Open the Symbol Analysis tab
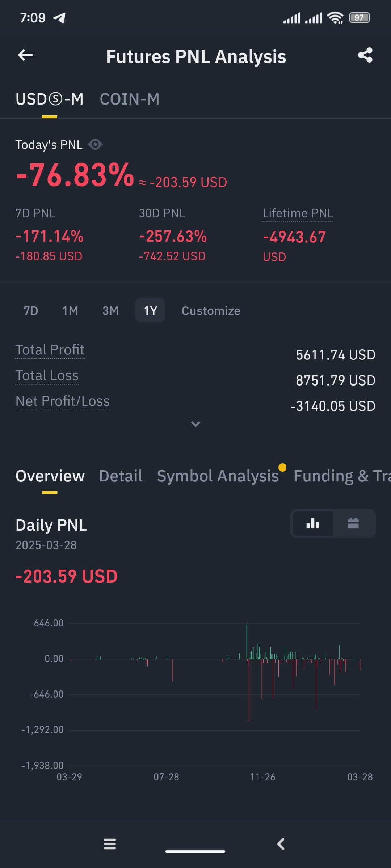 pos(218,476)
